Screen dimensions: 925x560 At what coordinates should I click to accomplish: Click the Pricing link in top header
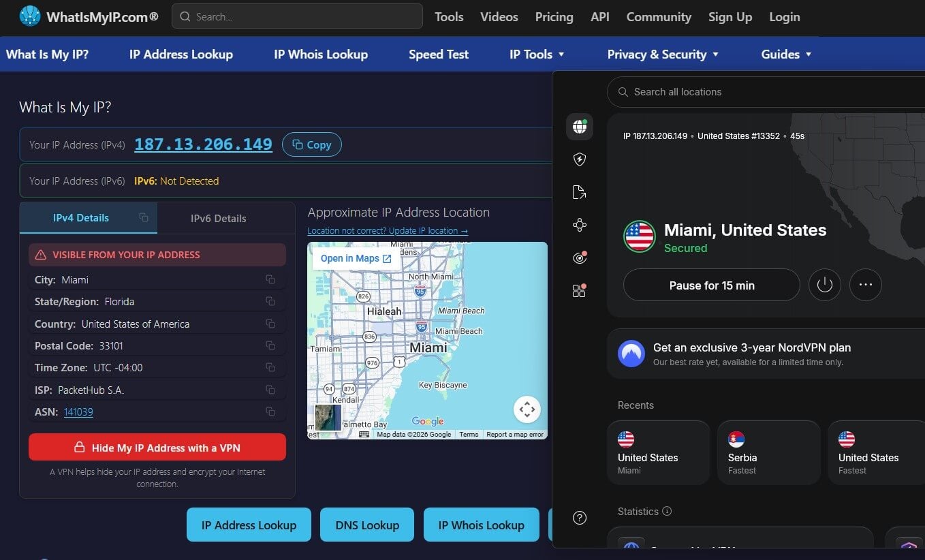tap(554, 17)
